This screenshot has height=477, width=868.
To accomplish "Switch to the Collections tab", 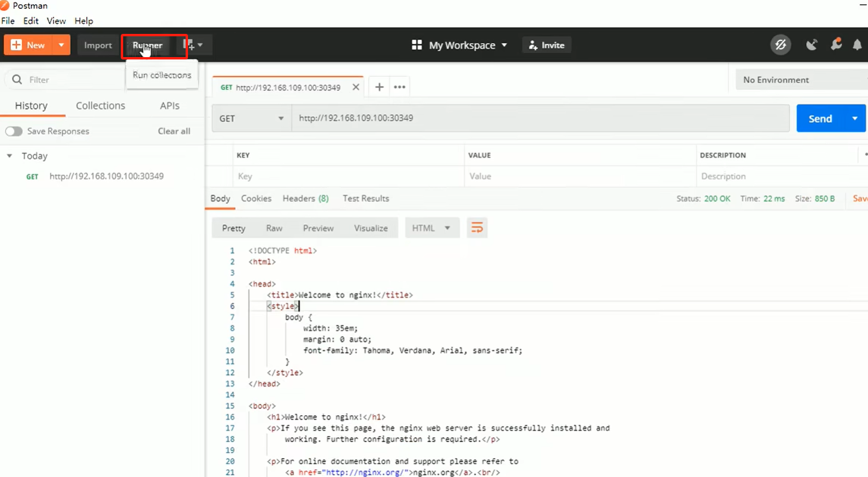I will (x=101, y=106).
